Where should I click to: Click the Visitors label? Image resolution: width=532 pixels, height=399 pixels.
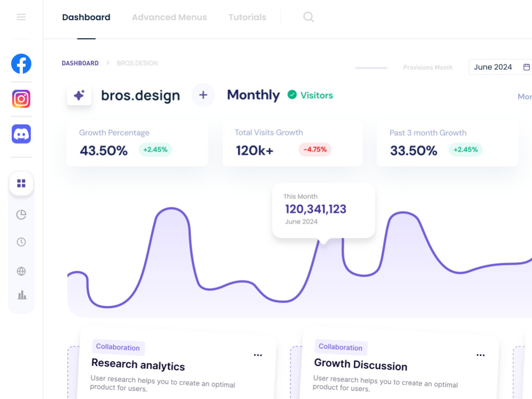coord(317,95)
